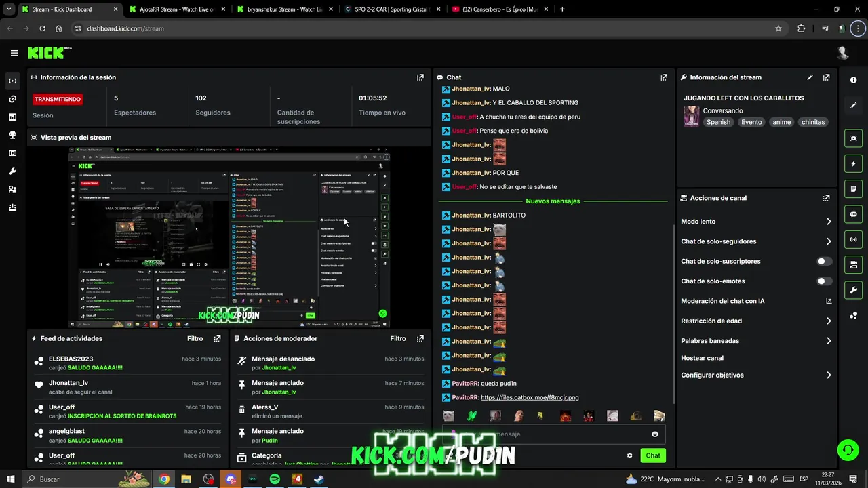Open Steam from the taskbar
868x488 pixels.
(x=319, y=479)
